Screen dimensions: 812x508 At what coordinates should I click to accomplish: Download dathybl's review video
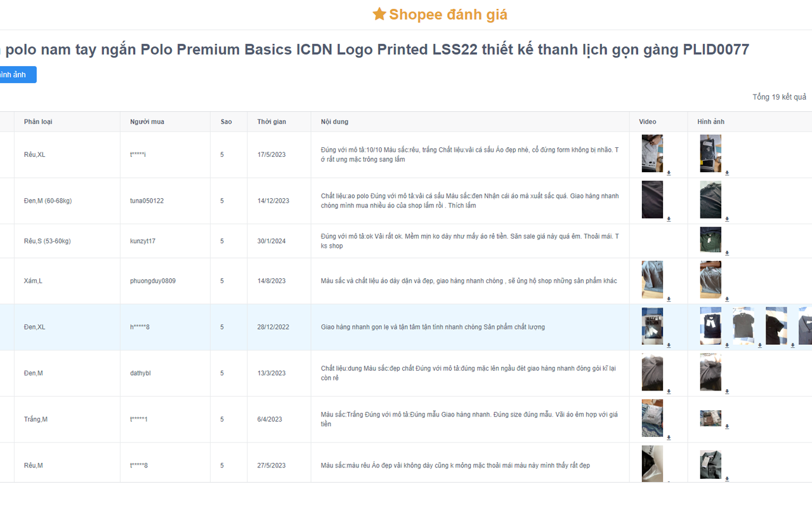coord(669,391)
